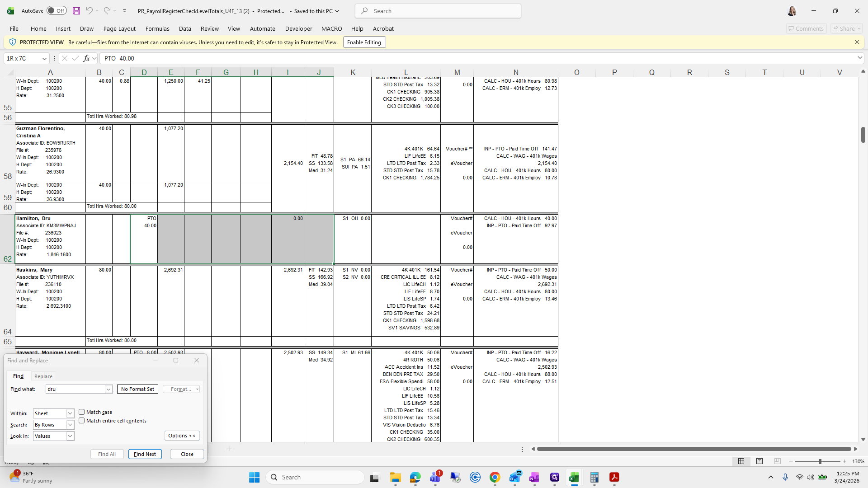Check Match entire cell contents
Viewport: 868px width, 488px height.
coord(82,421)
